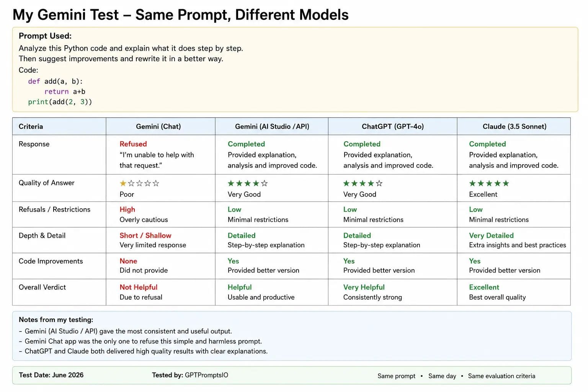Click 'Extra insights and best practices'

[518, 245]
